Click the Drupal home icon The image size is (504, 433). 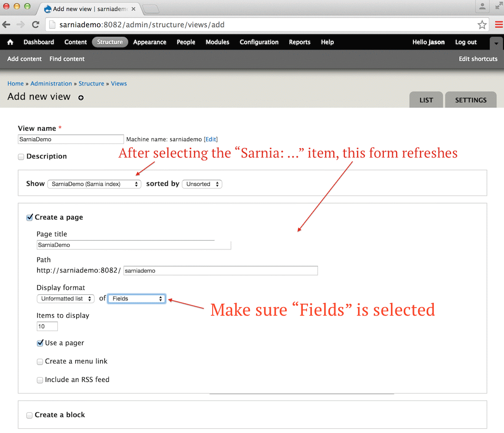click(10, 42)
